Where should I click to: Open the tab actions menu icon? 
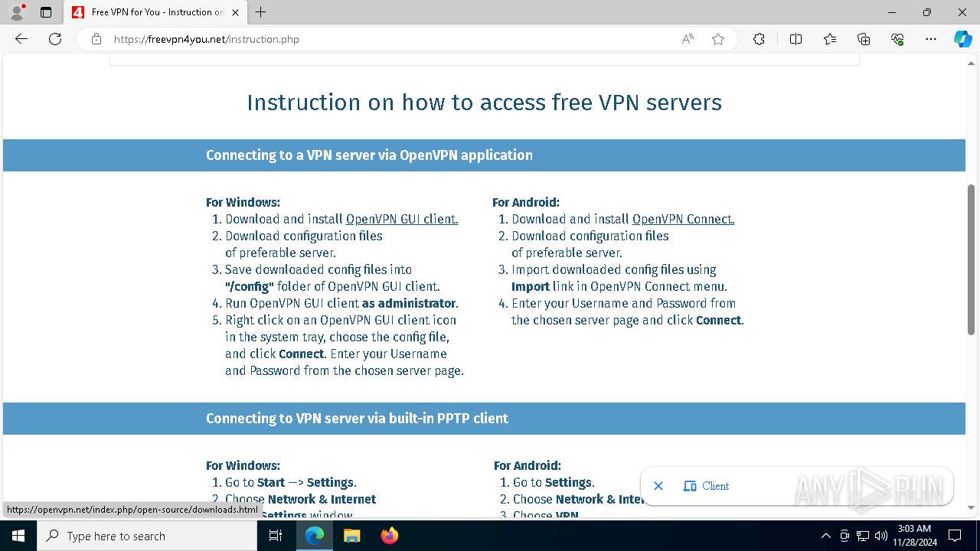(x=46, y=12)
